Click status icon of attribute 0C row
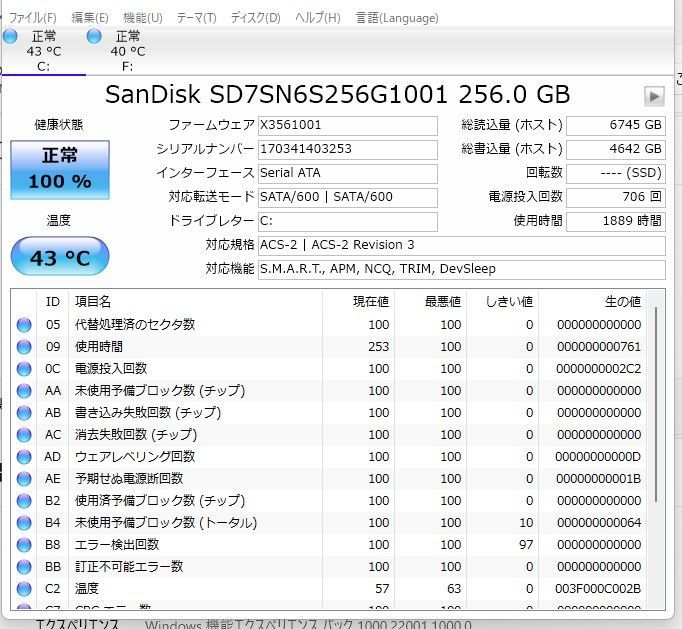This screenshot has width=682, height=629. pos(24,369)
